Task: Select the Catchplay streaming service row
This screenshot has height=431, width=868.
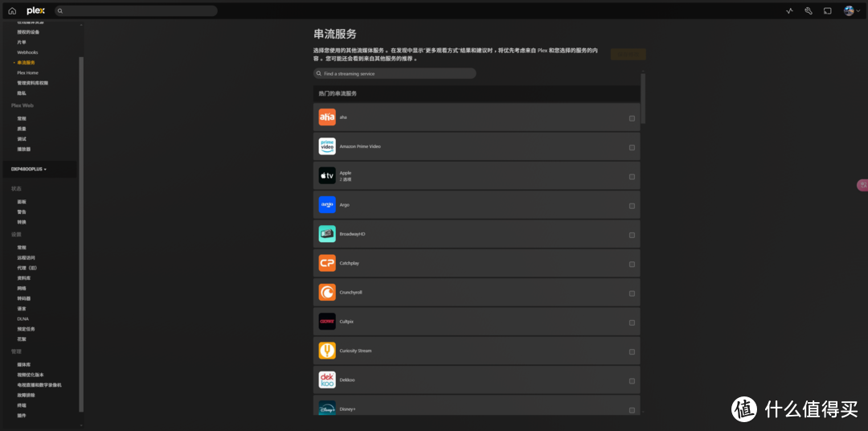Action: click(476, 263)
